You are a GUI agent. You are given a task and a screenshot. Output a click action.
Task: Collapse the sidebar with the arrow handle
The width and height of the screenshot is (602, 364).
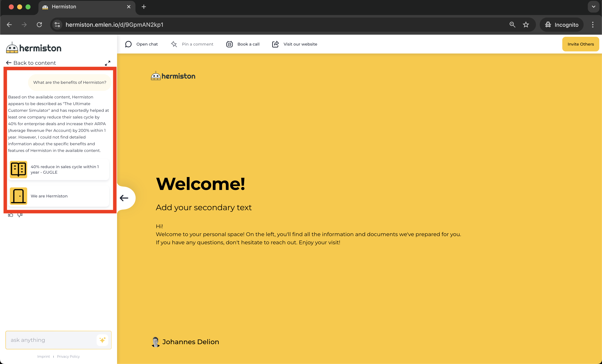coord(124,198)
